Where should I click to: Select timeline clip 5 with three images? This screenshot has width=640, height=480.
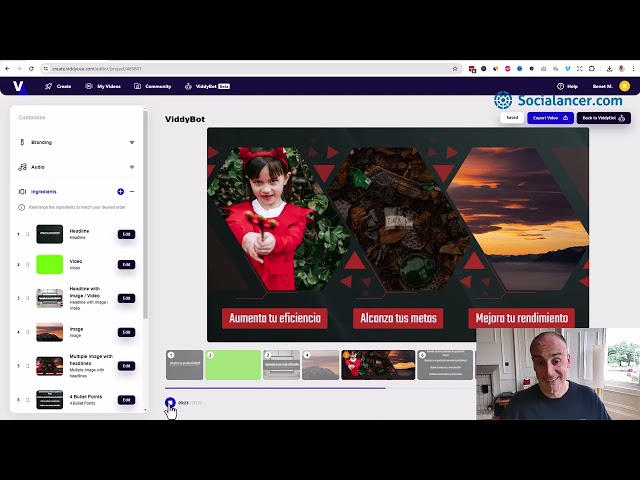tap(378, 365)
